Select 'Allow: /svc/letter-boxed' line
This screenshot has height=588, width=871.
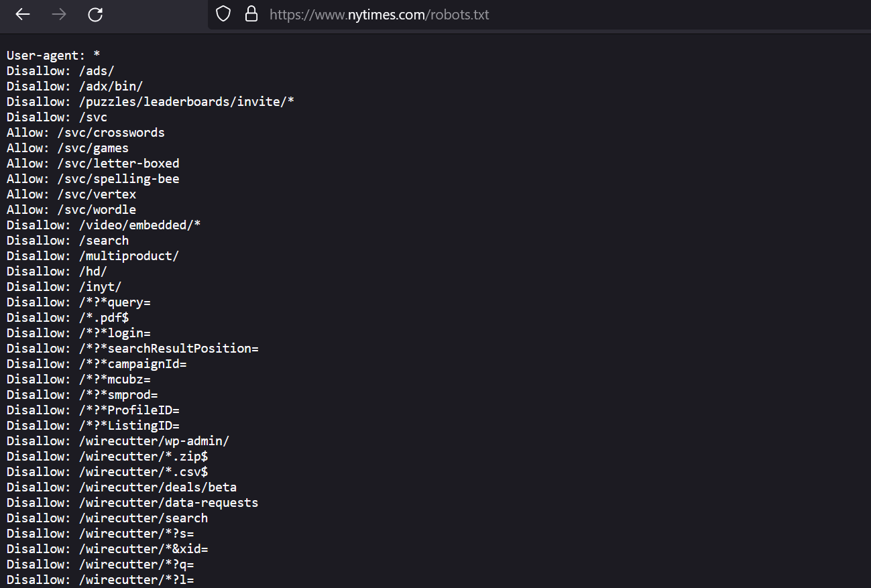(x=93, y=163)
